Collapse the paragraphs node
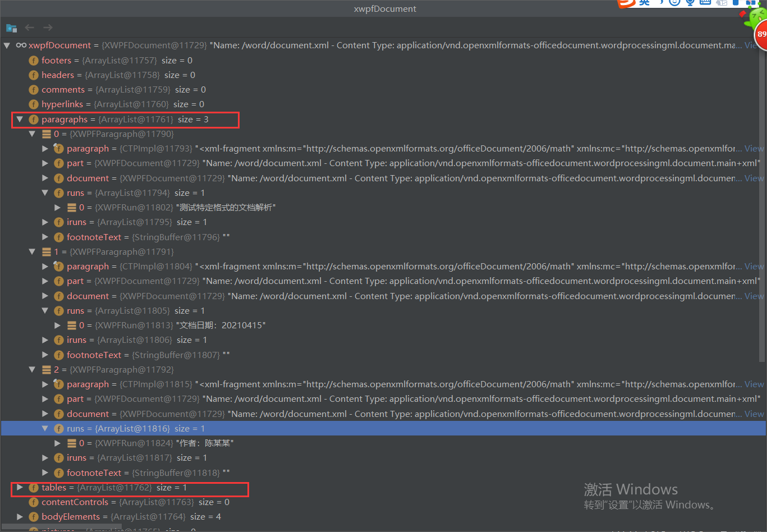 tap(20, 119)
